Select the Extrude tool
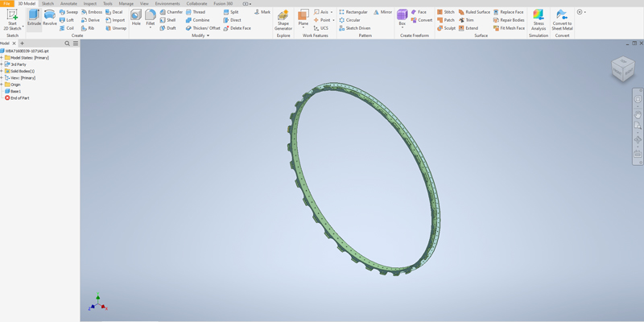Image resolution: width=644 pixels, height=322 pixels. pyautogui.click(x=34, y=19)
